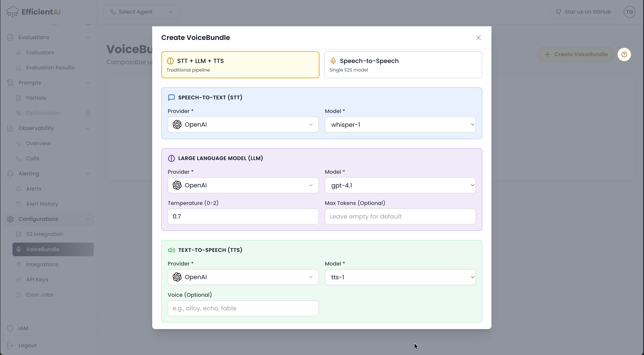Click Star us on GitHub button
The image size is (644, 355).
pyautogui.click(x=583, y=12)
